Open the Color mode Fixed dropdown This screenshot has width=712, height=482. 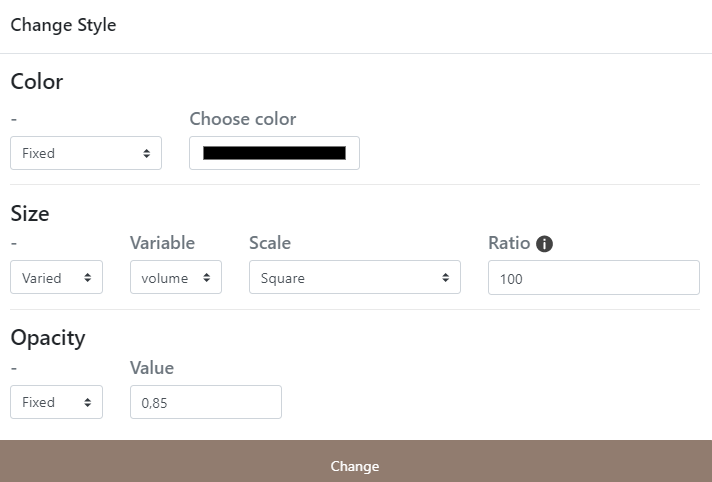[86, 153]
